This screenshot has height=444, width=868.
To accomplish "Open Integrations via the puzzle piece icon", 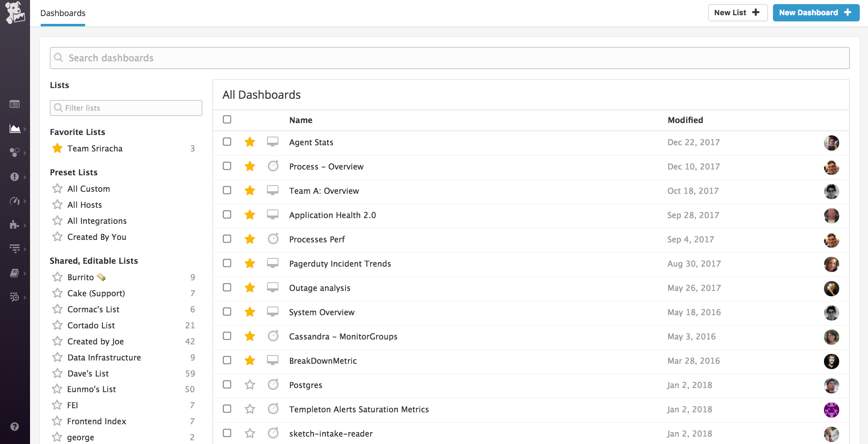I will [x=15, y=225].
